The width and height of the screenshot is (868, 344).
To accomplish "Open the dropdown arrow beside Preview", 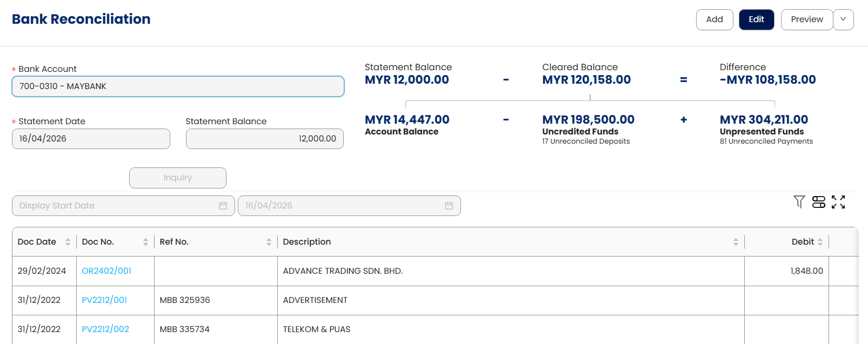I will pyautogui.click(x=843, y=19).
